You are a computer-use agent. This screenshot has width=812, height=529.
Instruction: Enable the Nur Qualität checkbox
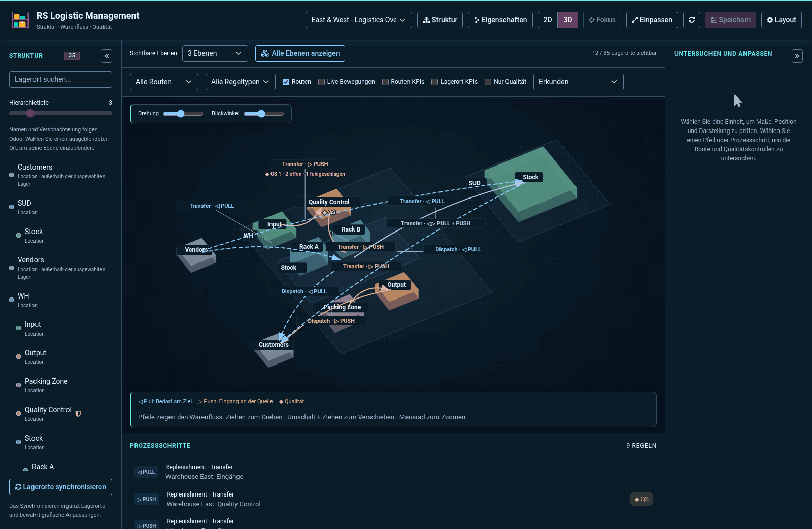[488, 82]
